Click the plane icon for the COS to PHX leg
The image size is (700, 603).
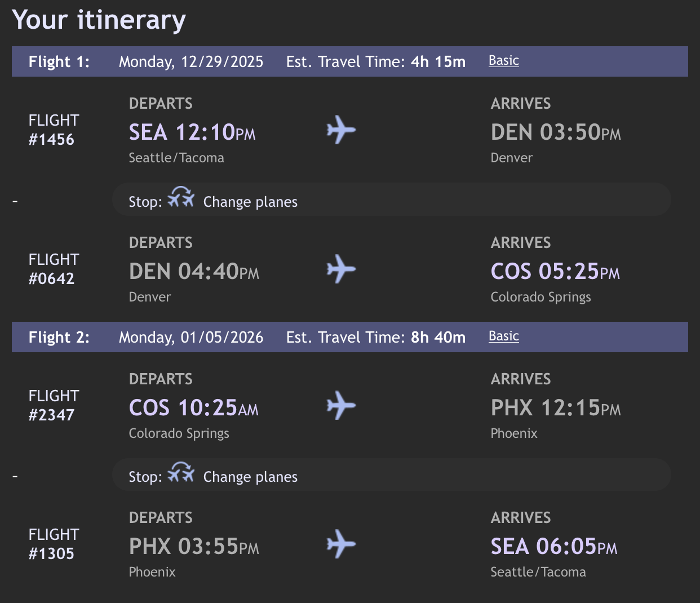point(341,405)
